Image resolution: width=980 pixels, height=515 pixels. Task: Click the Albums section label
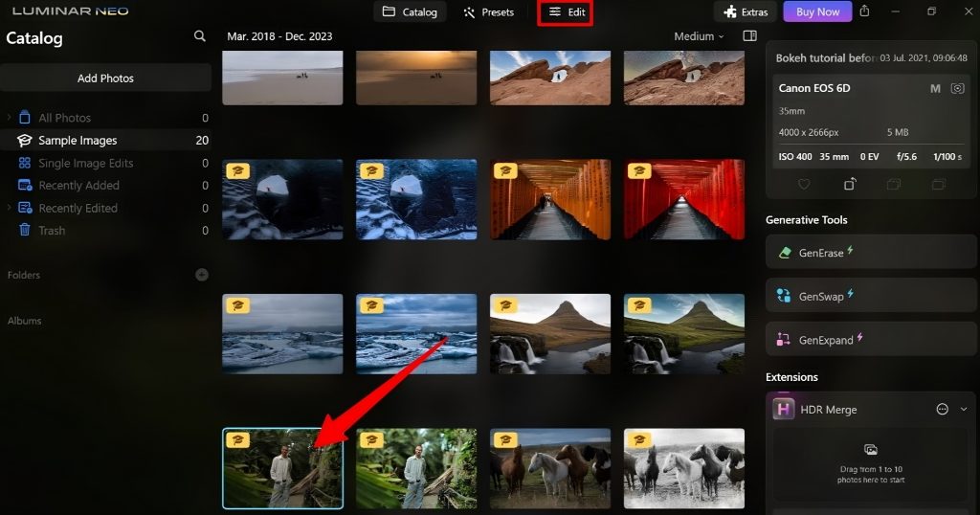point(24,321)
